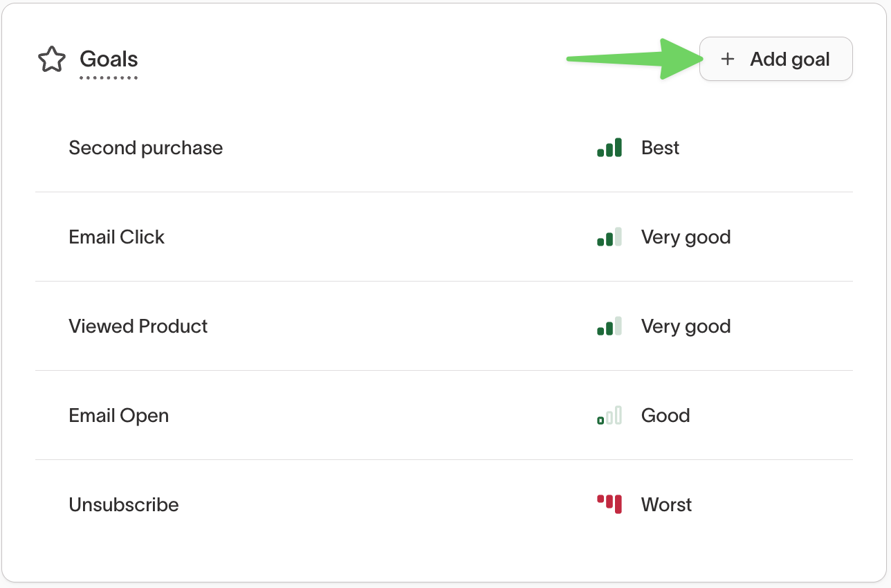Click the Good rating label
This screenshot has height=588, width=891.
click(665, 416)
